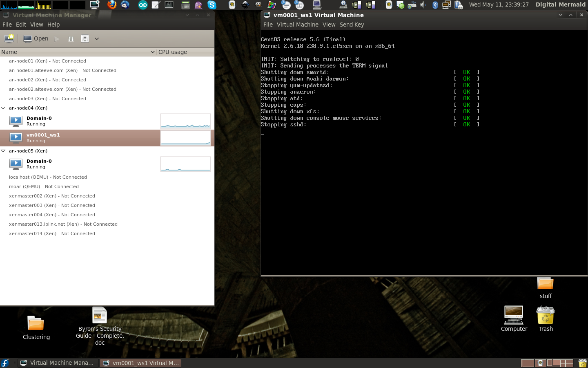Viewport: 588px width, 368px height.
Task: Click the network connections tray icon
Action: click(447, 5)
